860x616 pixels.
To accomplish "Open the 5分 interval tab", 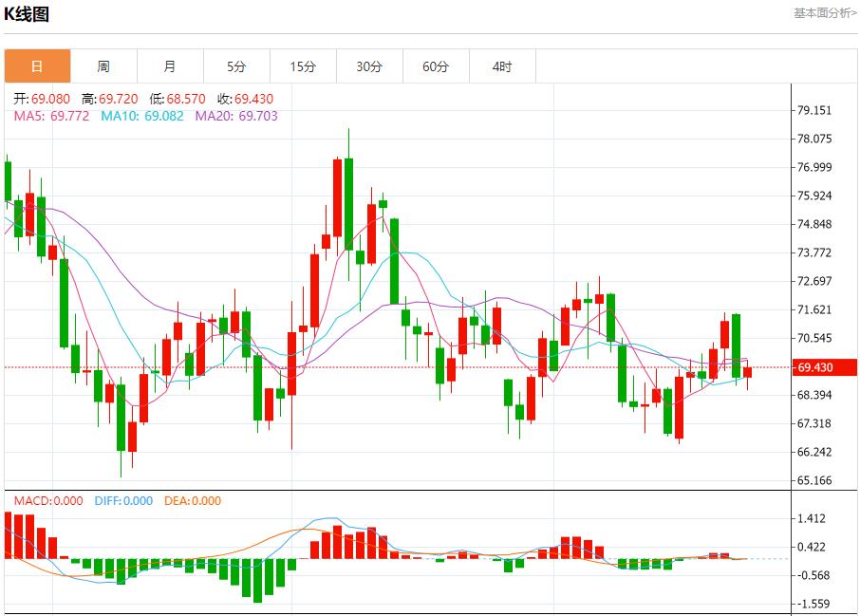I will (x=236, y=66).
